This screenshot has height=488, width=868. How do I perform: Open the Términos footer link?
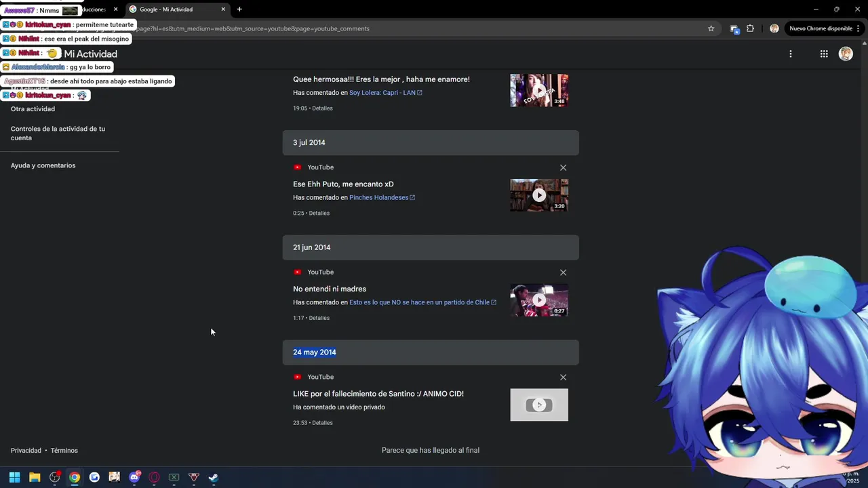pos(64,451)
